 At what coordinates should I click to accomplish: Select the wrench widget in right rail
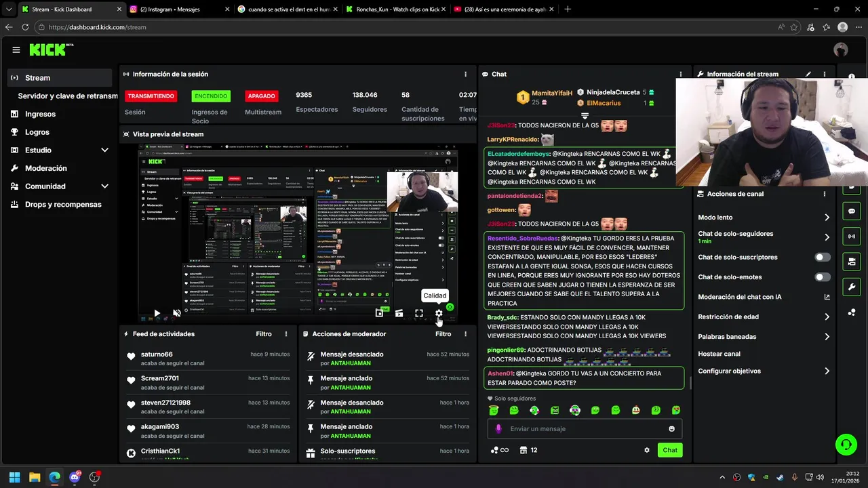click(852, 287)
